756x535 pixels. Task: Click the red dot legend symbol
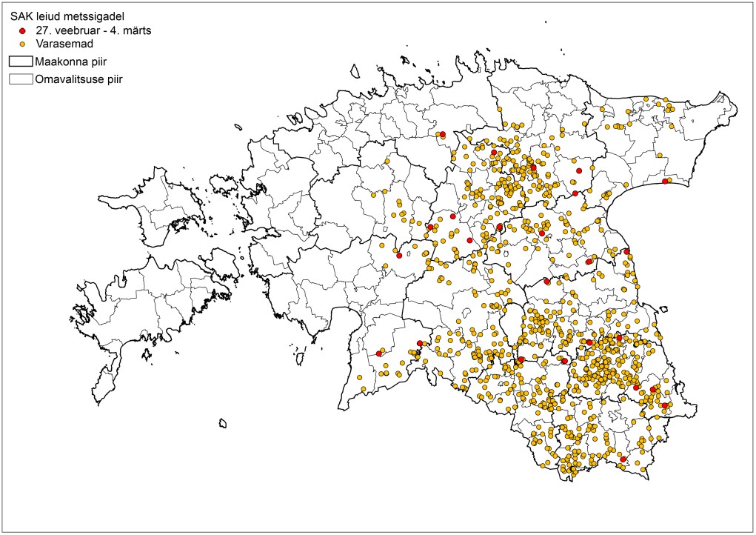coord(23,31)
